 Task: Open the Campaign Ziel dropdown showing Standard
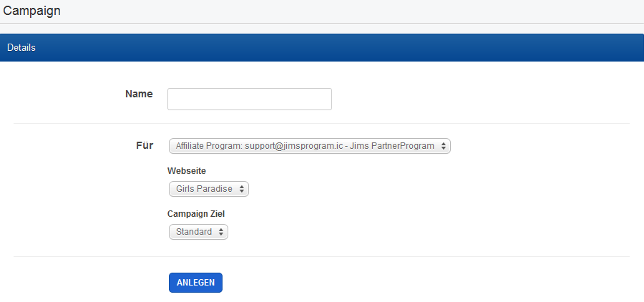click(x=198, y=232)
